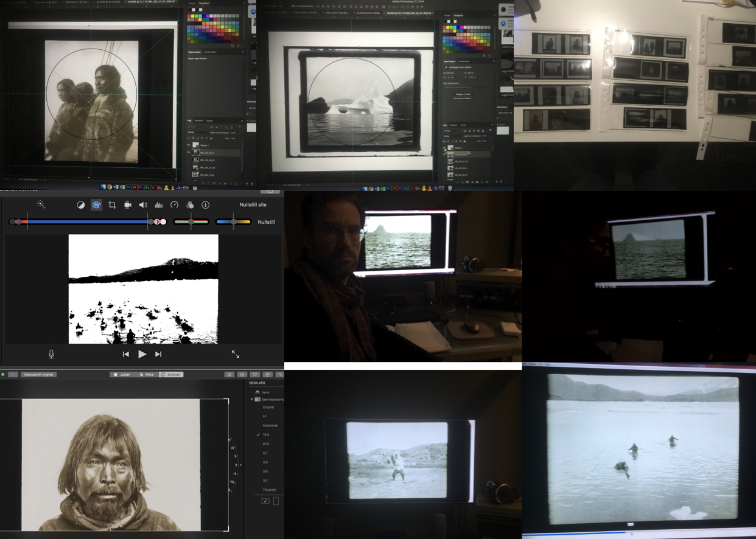Click the video stabilization camera icon
Image resolution: width=756 pixels, height=539 pixels.
[128, 205]
